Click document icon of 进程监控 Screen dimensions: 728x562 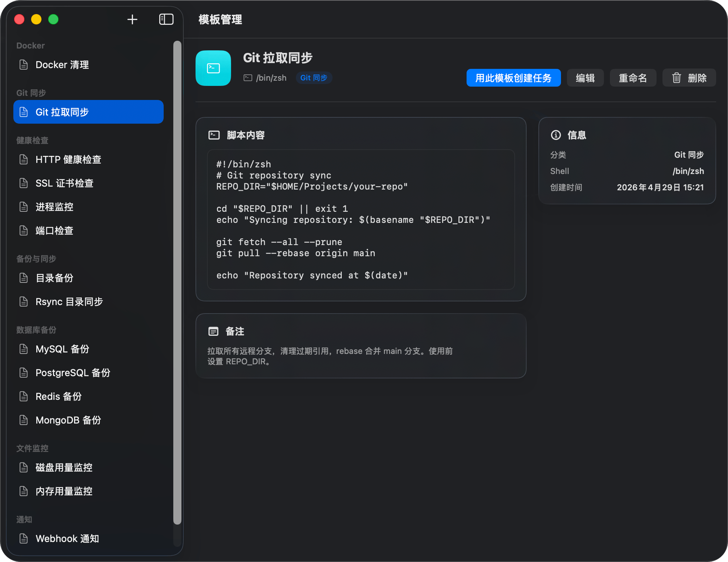[x=24, y=207]
